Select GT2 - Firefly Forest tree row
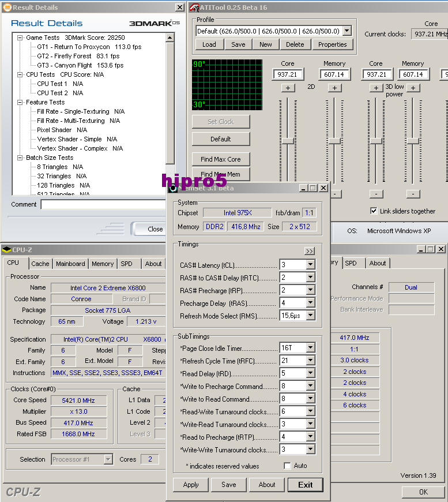 pos(78,56)
